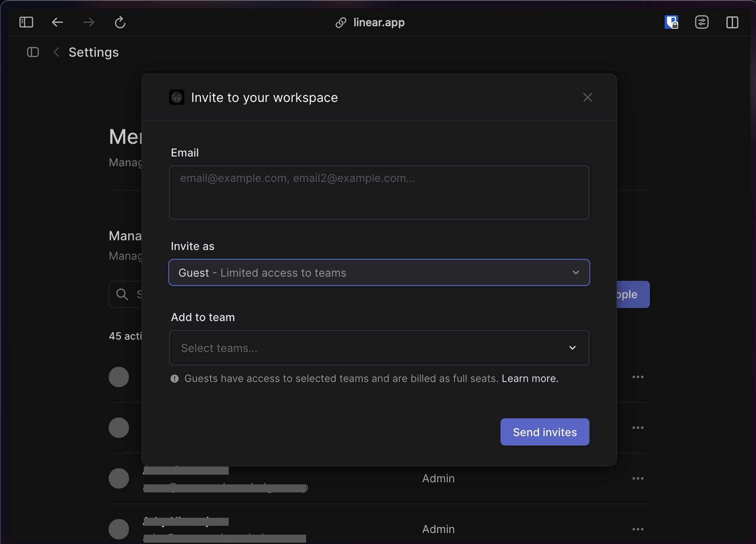
Task: Reload the linear.app page
Action: (x=120, y=22)
